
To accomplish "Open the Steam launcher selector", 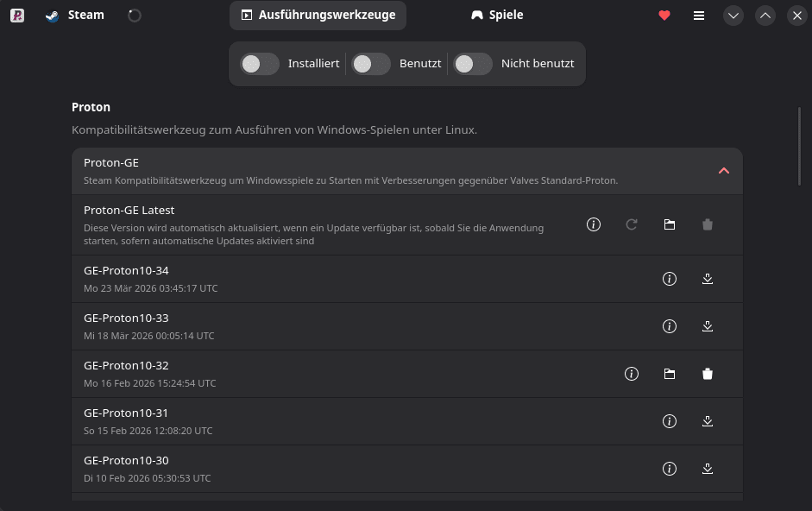I will point(75,16).
